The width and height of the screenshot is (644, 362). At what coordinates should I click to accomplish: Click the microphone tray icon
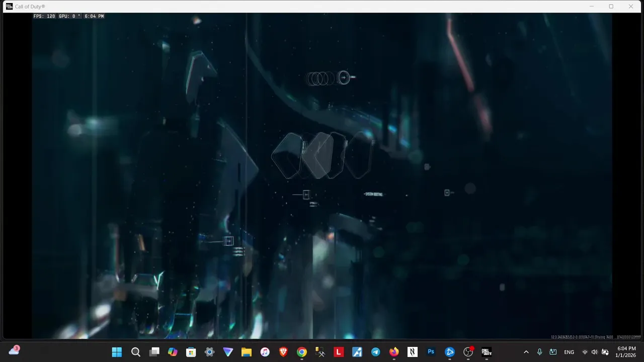point(539,352)
